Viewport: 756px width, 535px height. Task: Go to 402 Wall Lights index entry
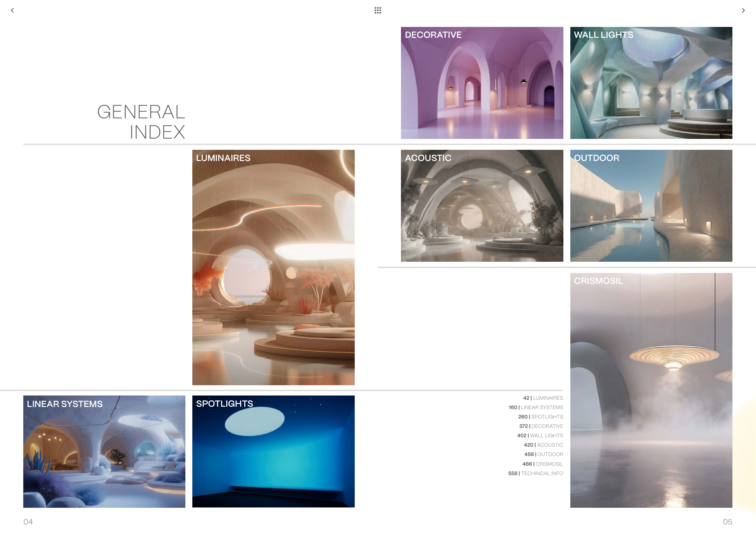click(x=540, y=435)
